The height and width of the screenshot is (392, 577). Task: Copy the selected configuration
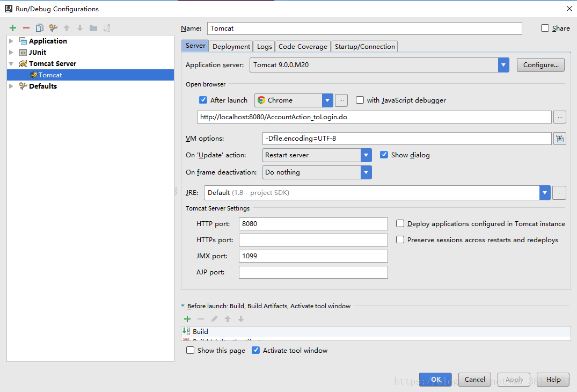[x=39, y=27]
